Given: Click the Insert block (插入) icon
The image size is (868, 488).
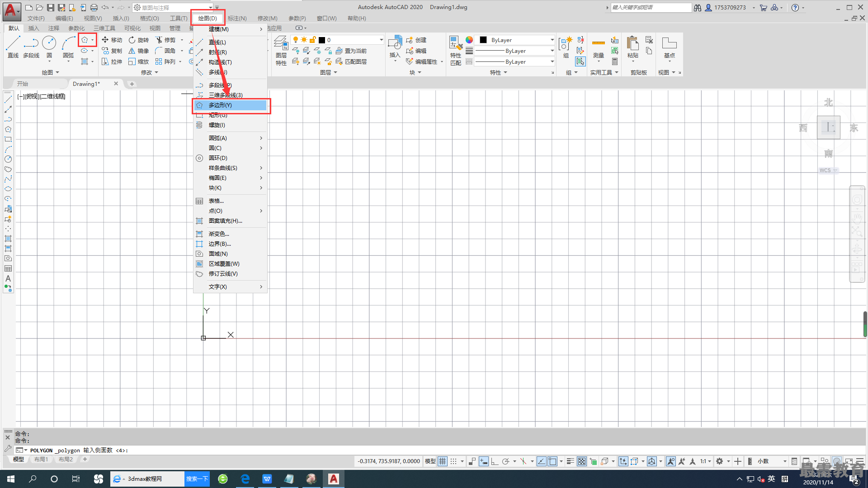Looking at the screenshot, I should point(395,47).
